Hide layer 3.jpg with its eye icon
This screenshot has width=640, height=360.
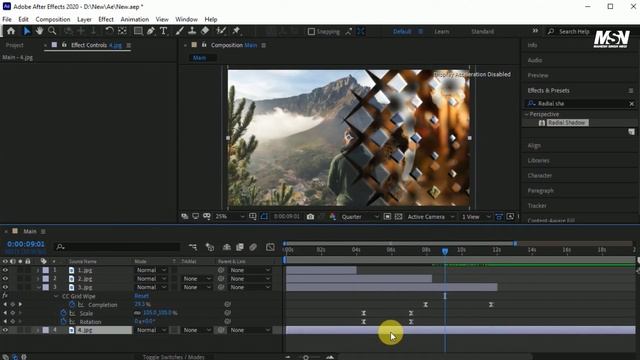coord(5,287)
